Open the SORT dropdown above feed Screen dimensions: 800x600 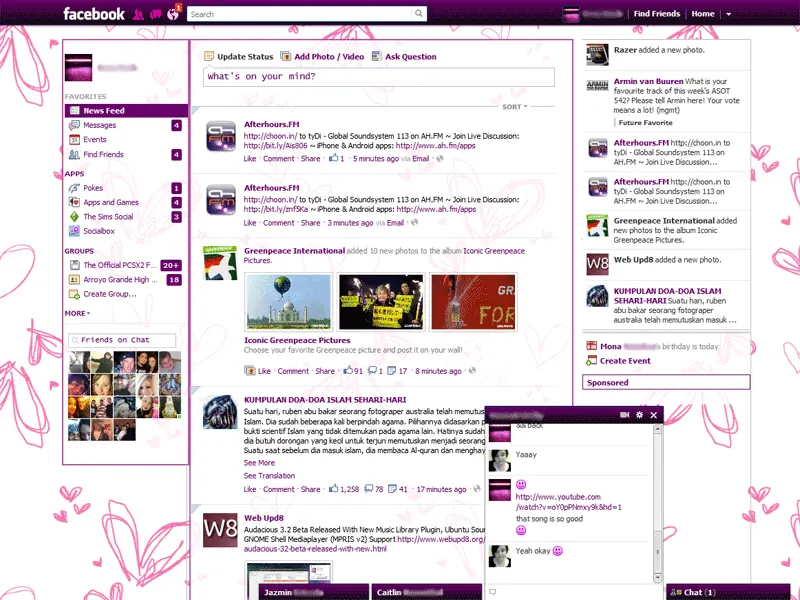point(515,107)
